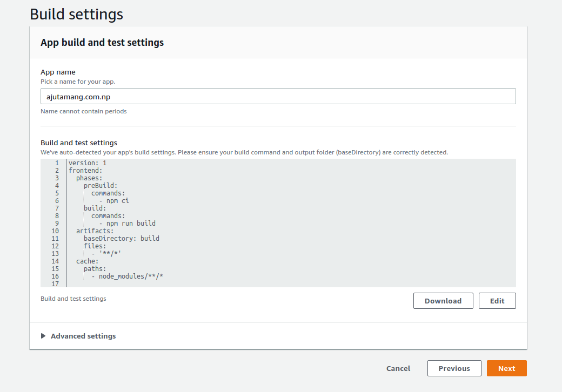
Task: Click line number 17 in the gutter
Action: coord(55,284)
